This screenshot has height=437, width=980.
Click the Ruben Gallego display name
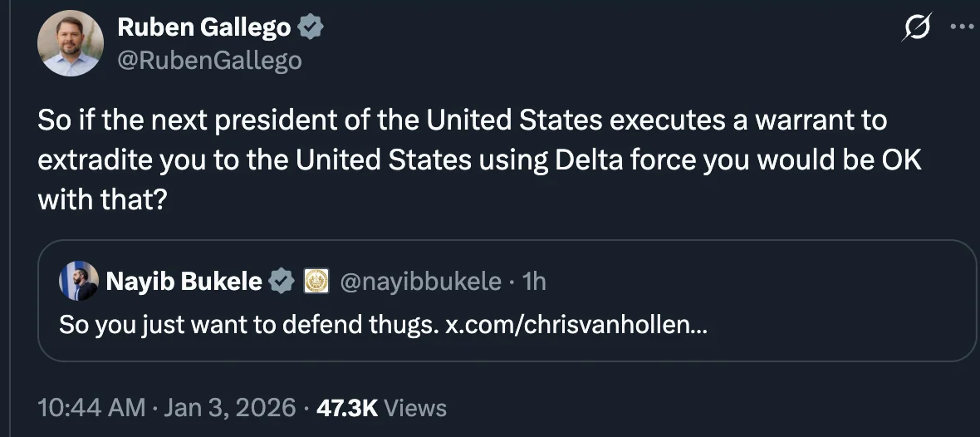[x=203, y=27]
